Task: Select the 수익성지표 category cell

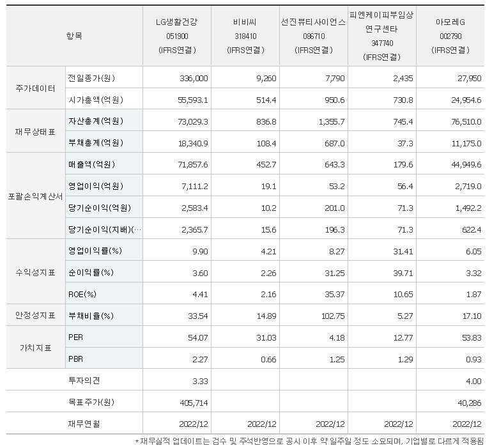Action: (x=35, y=272)
